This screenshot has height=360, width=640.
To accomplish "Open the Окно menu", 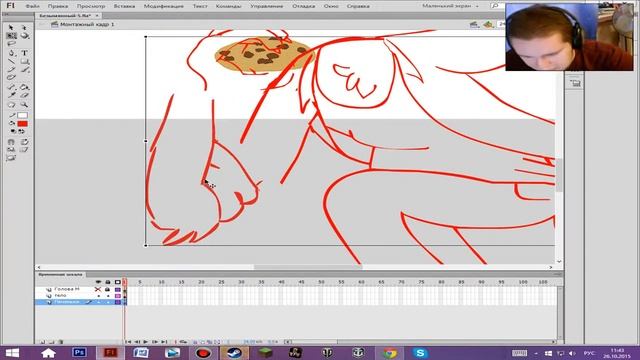I will [x=331, y=6].
